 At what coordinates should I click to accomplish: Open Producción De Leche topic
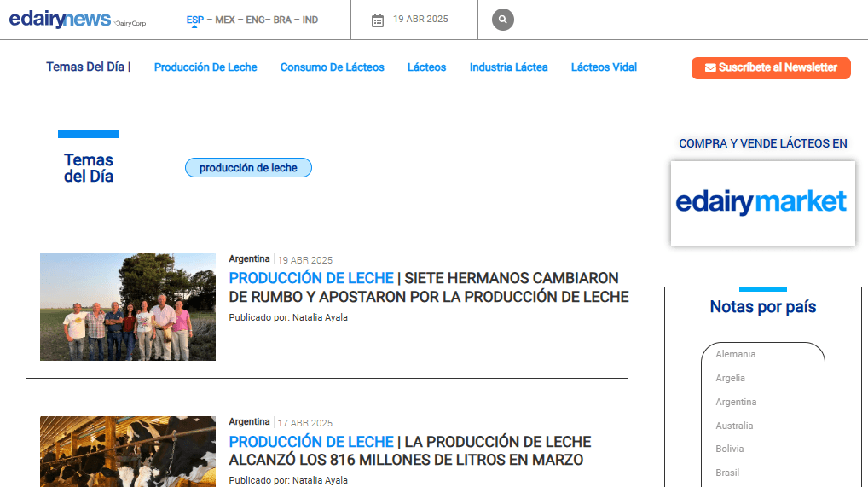point(205,67)
